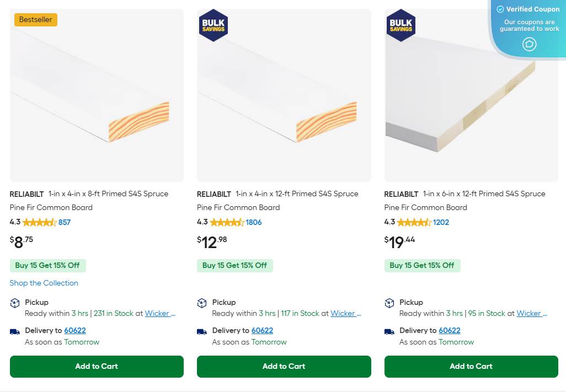Click the 1x4x8 board product image
Viewport: 566px width, 392px height.
pyautogui.click(x=97, y=95)
